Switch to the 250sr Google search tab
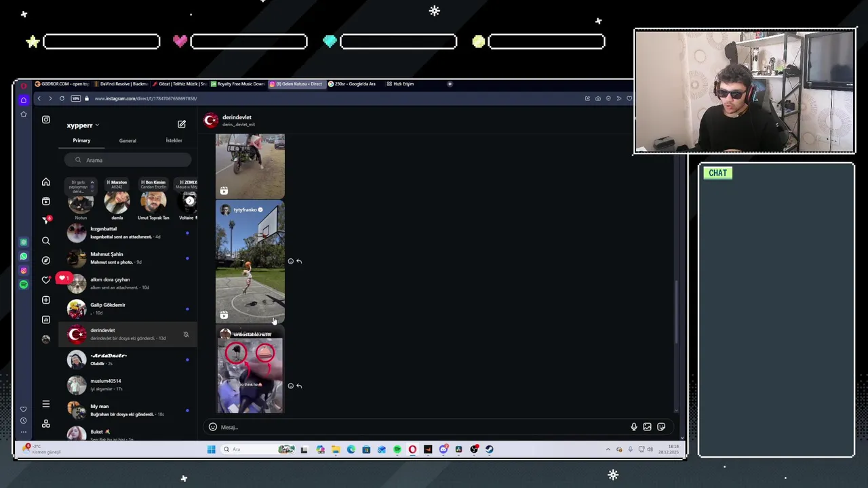This screenshot has height=488, width=868. [x=355, y=84]
